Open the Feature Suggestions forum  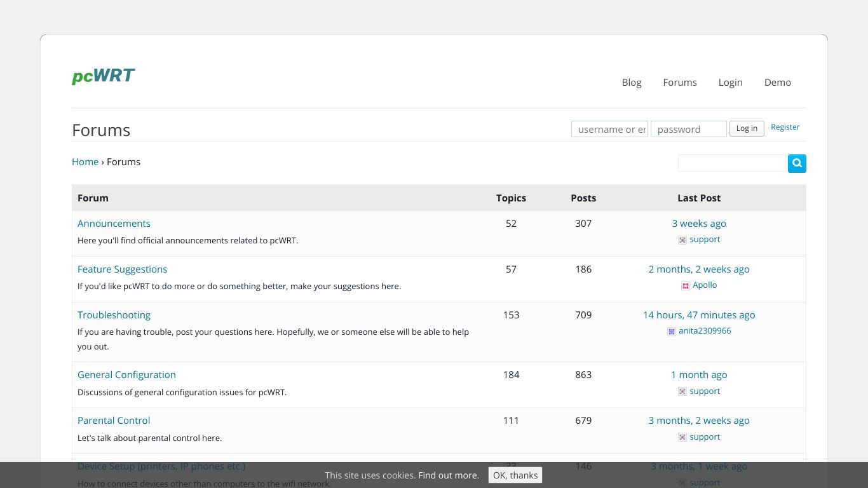(122, 269)
